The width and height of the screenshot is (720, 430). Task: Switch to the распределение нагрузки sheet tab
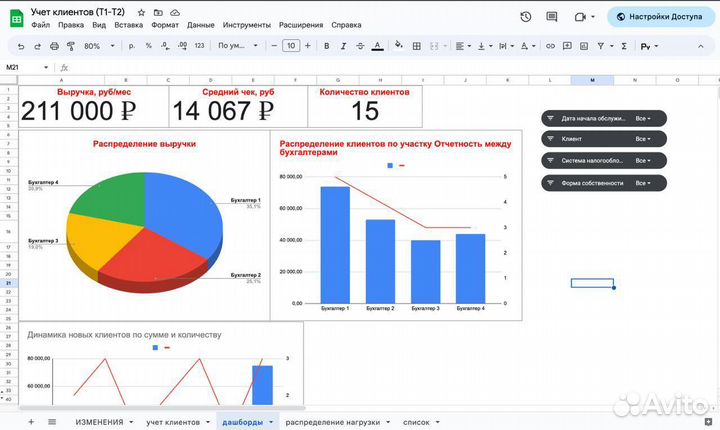pyautogui.click(x=332, y=422)
